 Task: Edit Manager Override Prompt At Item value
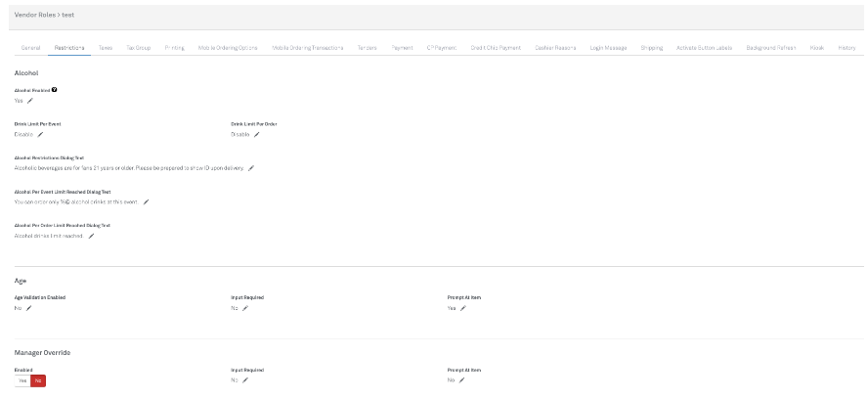(x=461, y=380)
